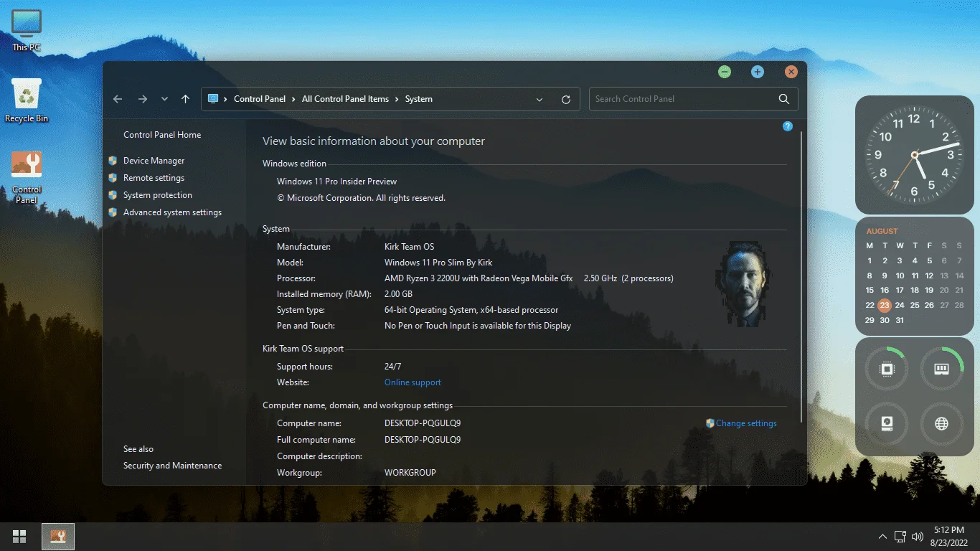Screen dimensions: 980x551
Task: Click the computer icon in address bar
Action: click(x=213, y=99)
